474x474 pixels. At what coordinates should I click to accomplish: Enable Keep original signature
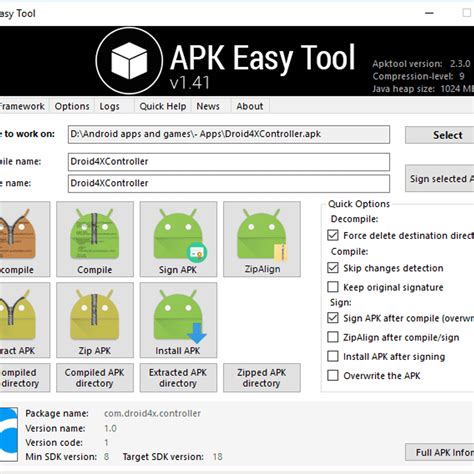coord(333,287)
